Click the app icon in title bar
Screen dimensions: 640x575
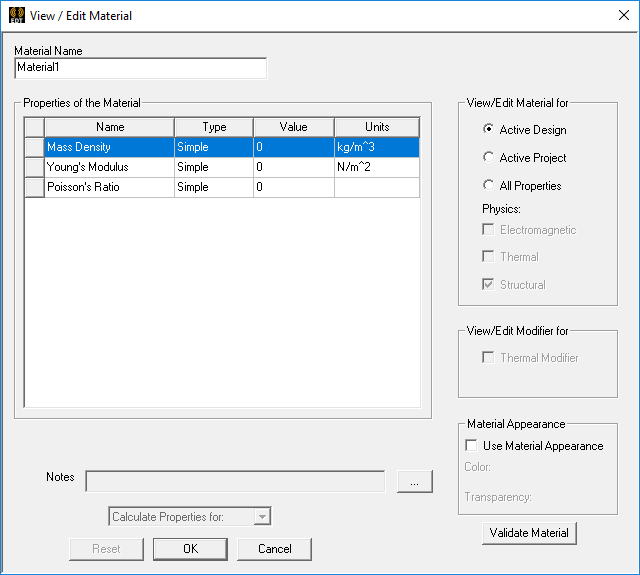point(16,16)
